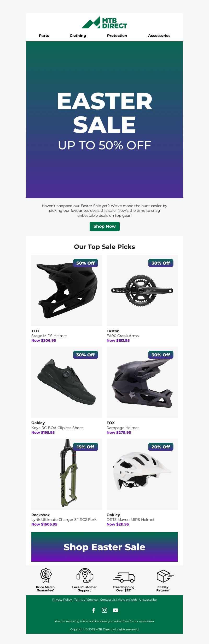Open the Clothing navigation item
Viewport: 209px width, 644px height.
(78, 36)
